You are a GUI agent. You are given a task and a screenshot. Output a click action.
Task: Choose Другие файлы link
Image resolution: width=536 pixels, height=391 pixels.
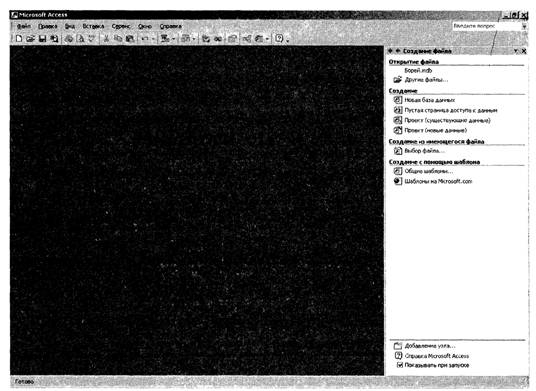click(x=426, y=80)
